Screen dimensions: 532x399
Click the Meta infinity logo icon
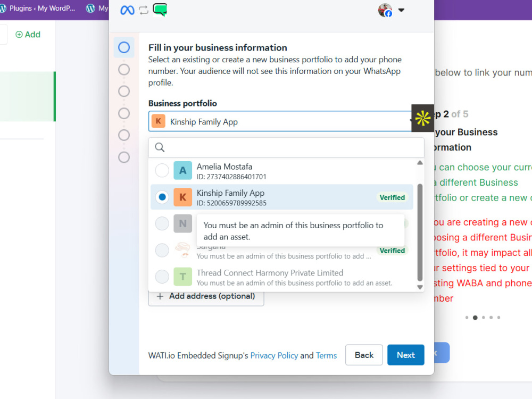click(x=127, y=10)
